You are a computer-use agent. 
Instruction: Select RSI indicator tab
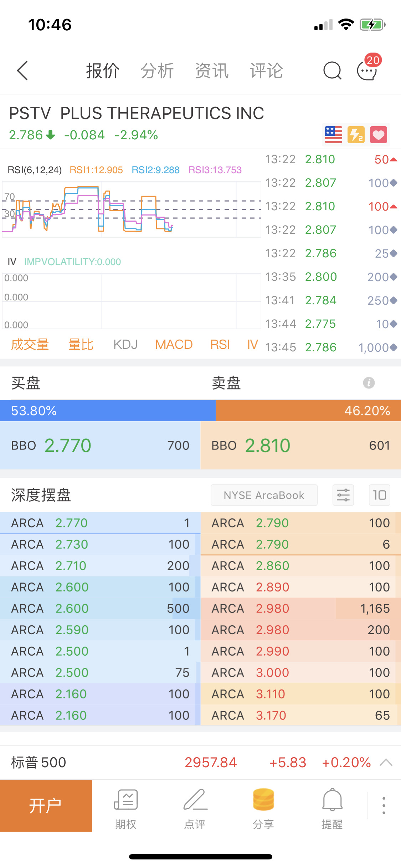220,345
